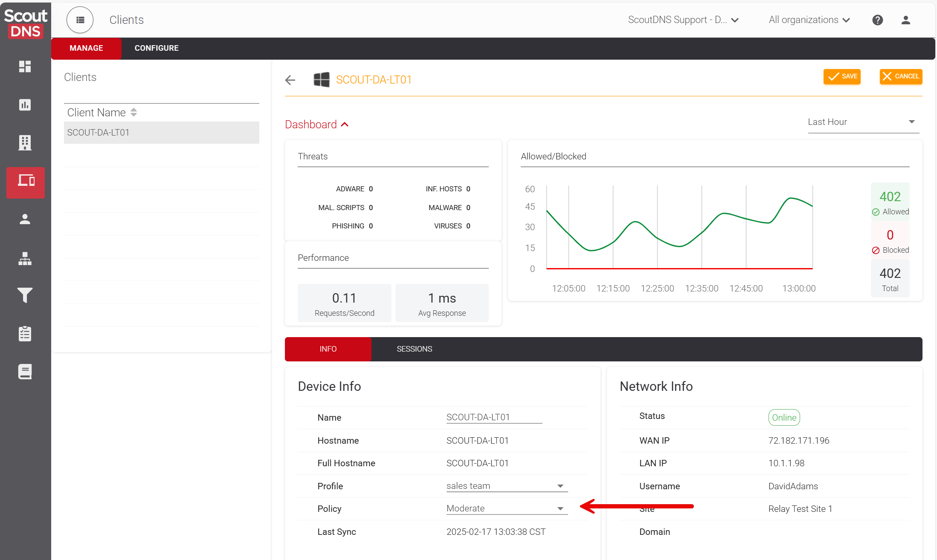Go back using the left arrow

(x=290, y=80)
